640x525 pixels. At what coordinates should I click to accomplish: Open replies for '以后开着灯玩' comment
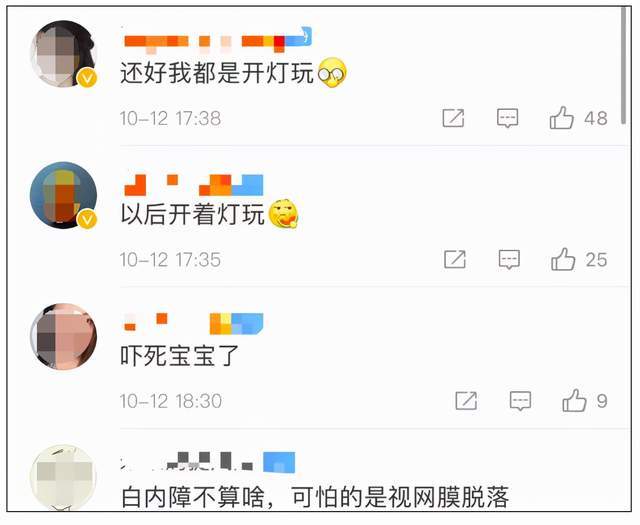click(x=509, y=259)
